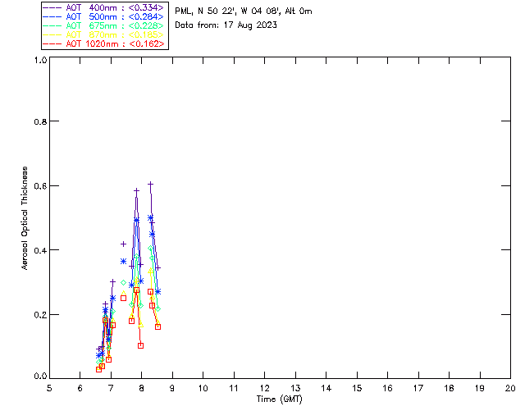
Task: Click the 0.8 y-axis tick label
Action: click(x=40, y=121)
